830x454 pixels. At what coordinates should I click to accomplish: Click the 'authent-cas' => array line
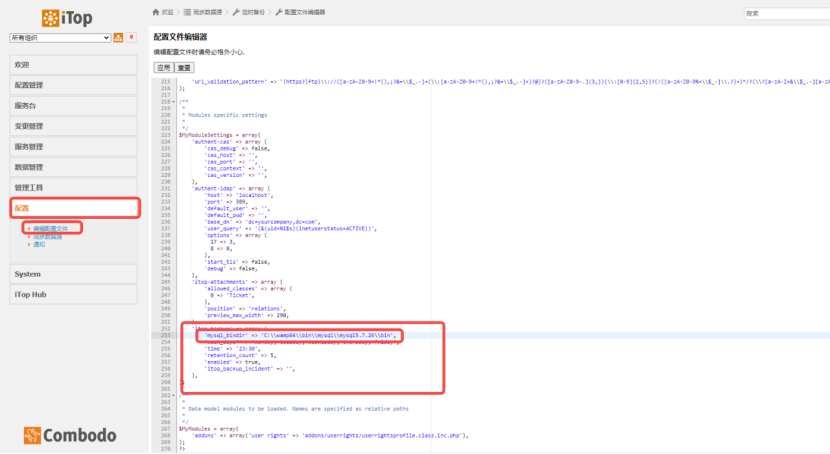(x=230, y=142)
